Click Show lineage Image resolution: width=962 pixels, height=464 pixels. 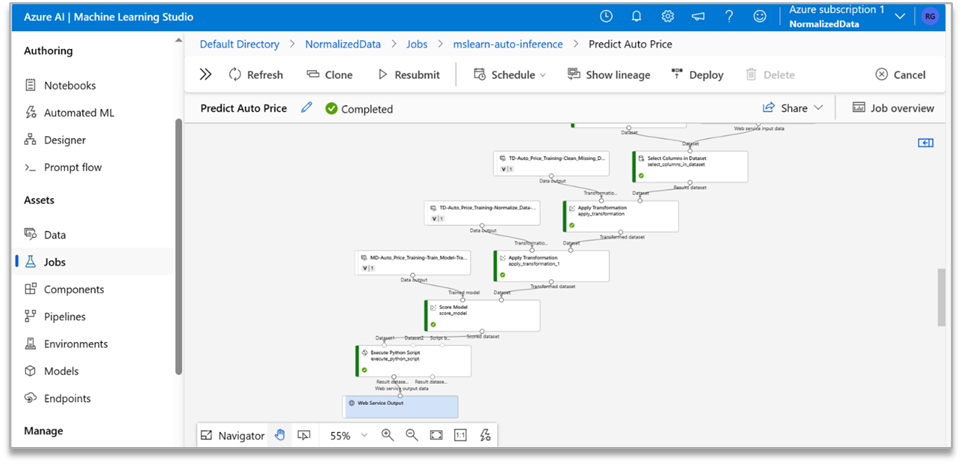[x=609, y=74]
